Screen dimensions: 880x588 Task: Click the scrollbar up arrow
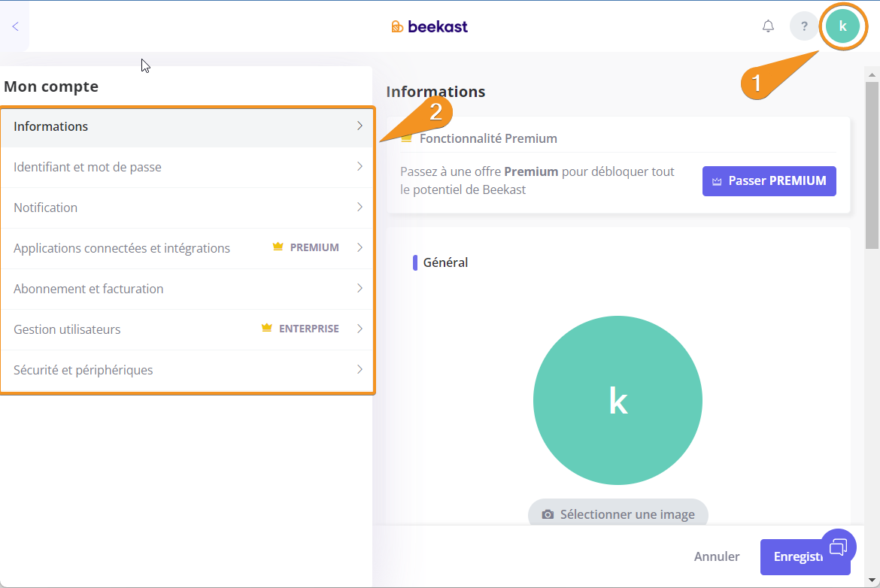pos(872,74)
